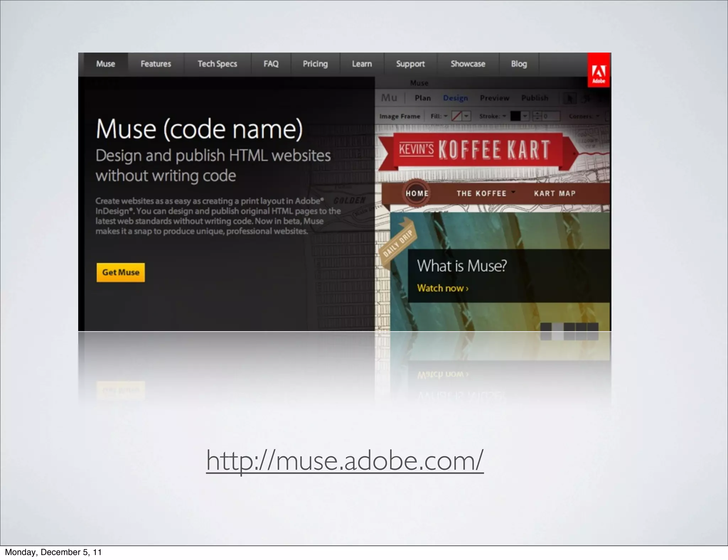The width and height of the screenshot is (728, 560).
Task: Expand THE KOFFEE dropdown arrow
Action: coord(513,192)
